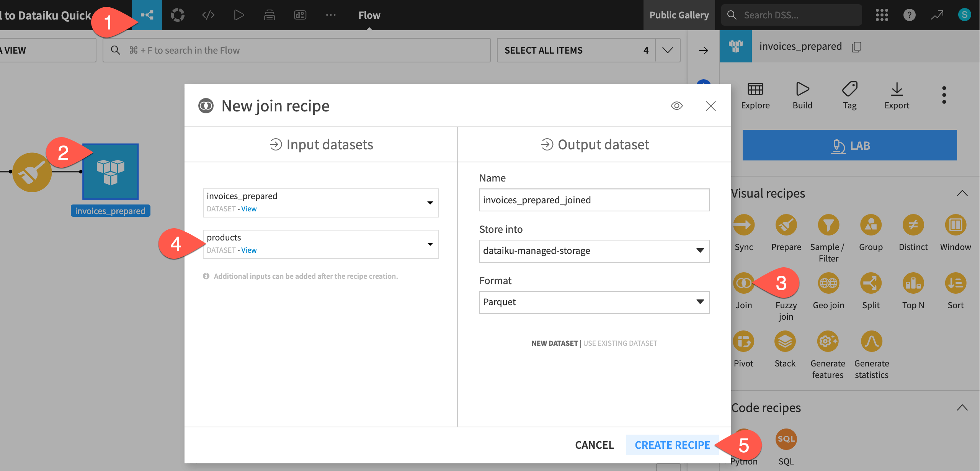Click USE EXISTING DATASET option
The image size is (980, 471).
(x=621, y=343)
